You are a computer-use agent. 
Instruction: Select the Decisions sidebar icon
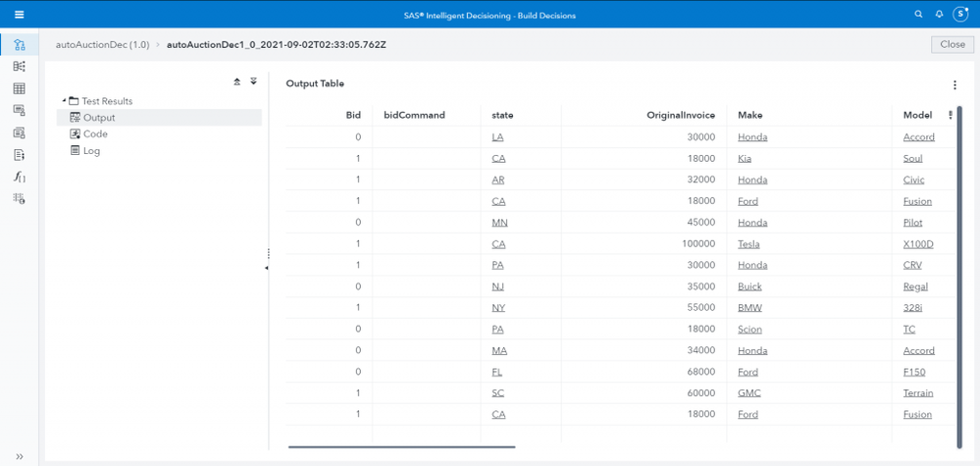tap(19, 45)
